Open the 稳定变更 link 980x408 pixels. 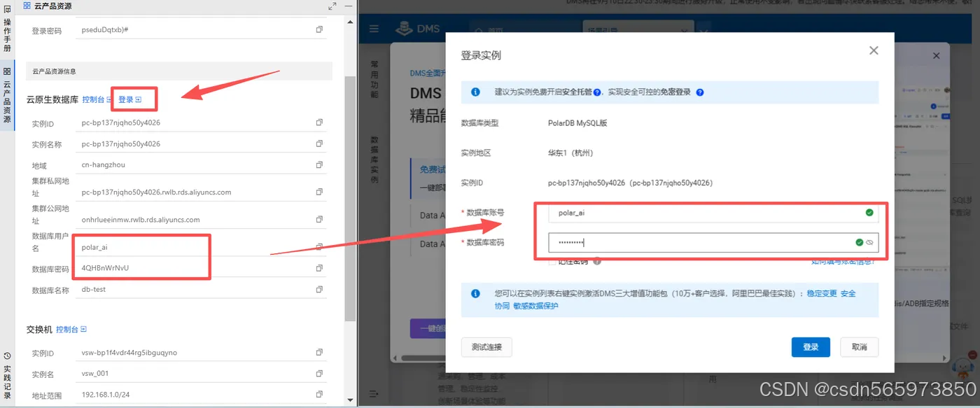click(x=822, y=293)
